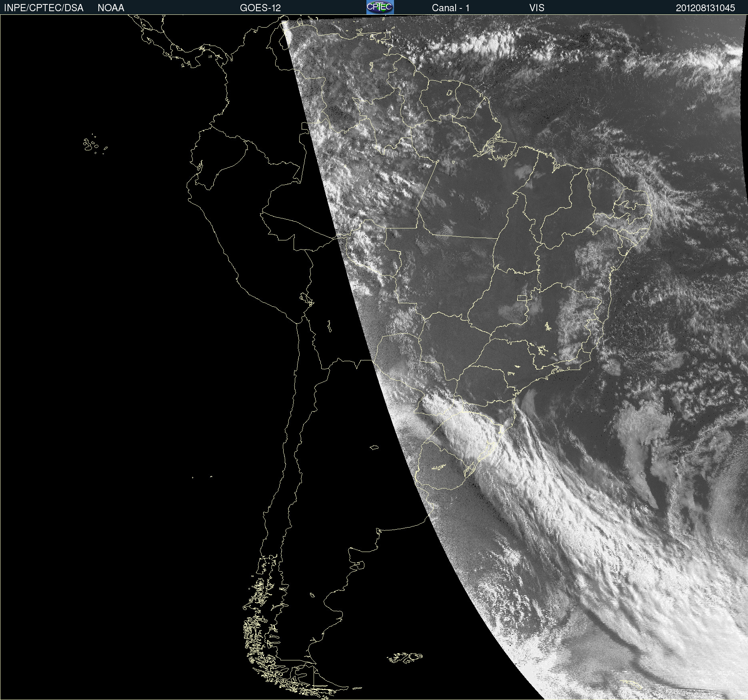The width and height of the screenshot is (748, 700).
Task: Click the CPTEC logo in header
Action: [x=380, y=7]
